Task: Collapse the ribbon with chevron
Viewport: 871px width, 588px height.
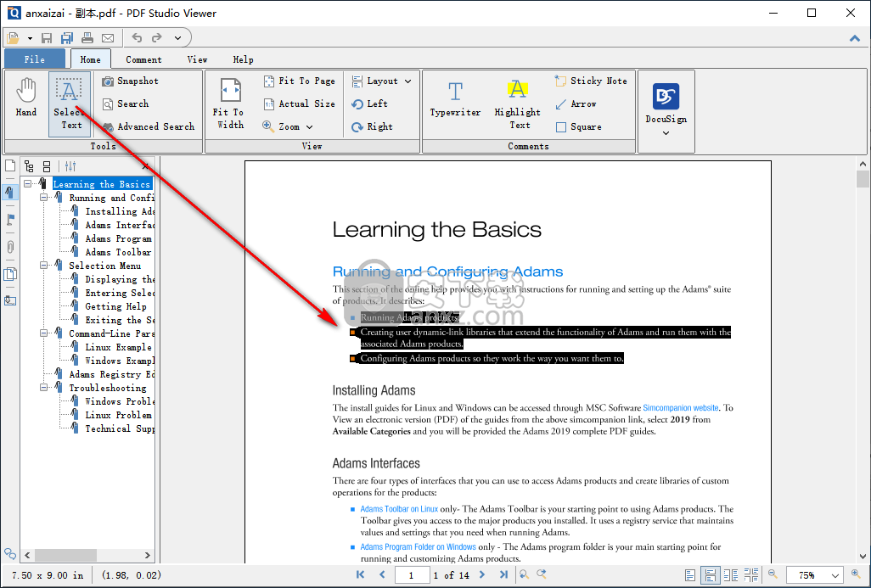Action: point(855,38)
